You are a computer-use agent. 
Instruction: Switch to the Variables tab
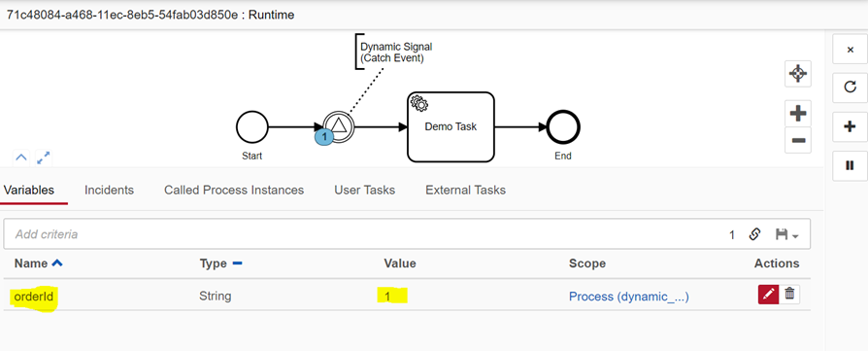pos(29,191)
